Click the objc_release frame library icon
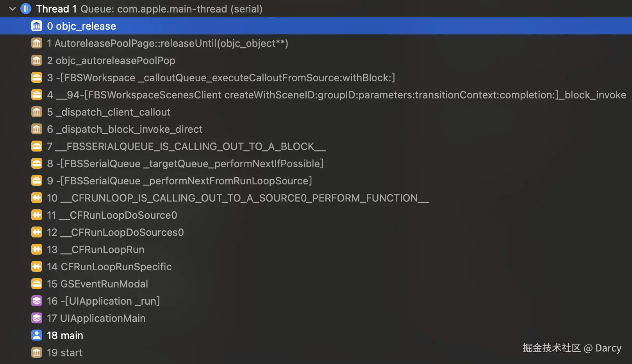The image size is (632, 364). point(37,26)
